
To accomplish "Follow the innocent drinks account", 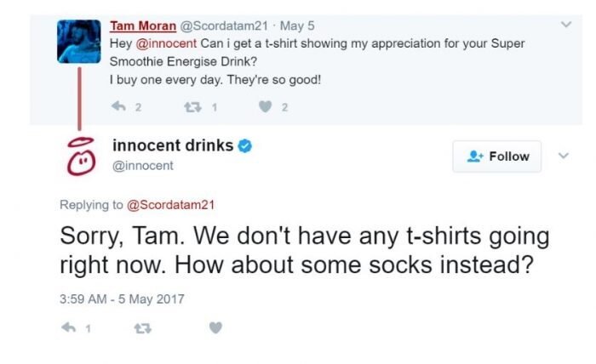I will point(499,156).
